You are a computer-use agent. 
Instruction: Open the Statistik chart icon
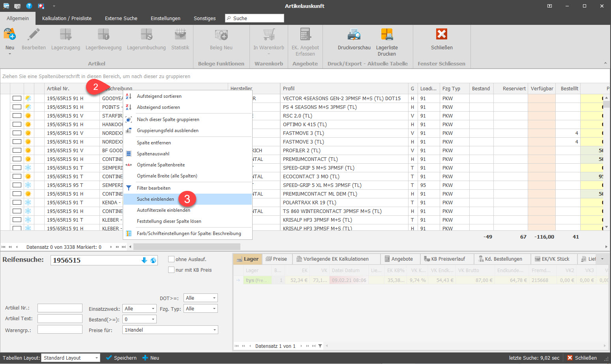tap(180, 35)
